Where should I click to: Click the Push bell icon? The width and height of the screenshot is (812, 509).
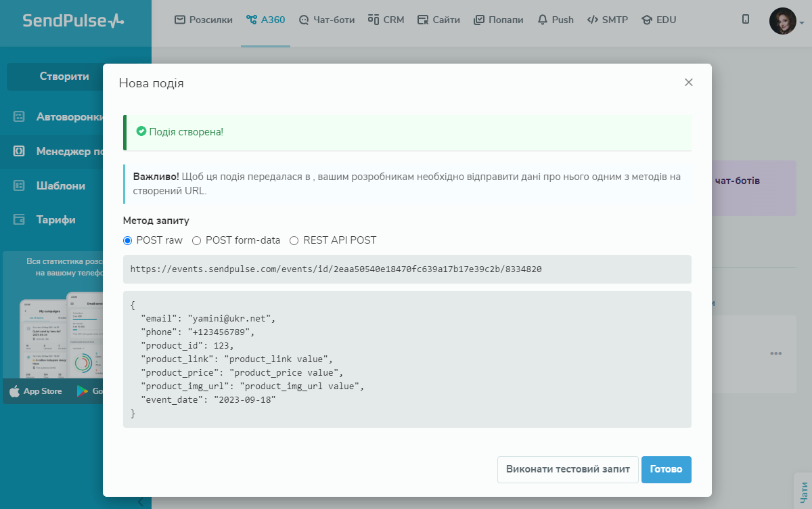click(x=543, y=20)
